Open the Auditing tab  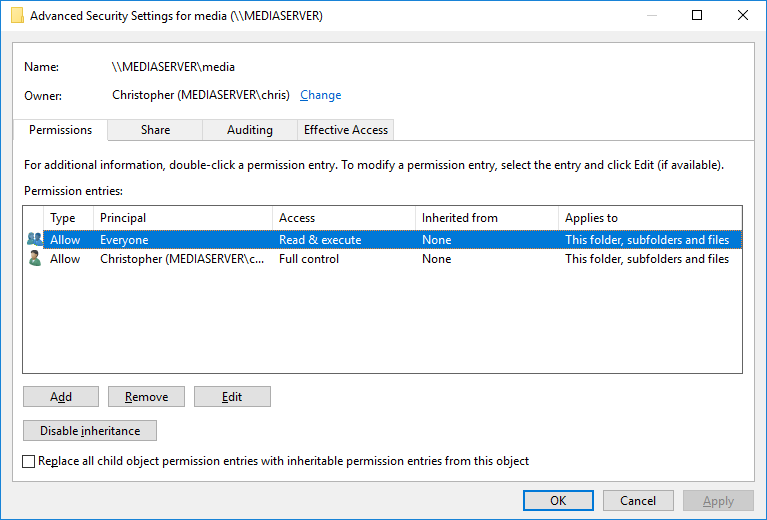click(x=249, y=130)
